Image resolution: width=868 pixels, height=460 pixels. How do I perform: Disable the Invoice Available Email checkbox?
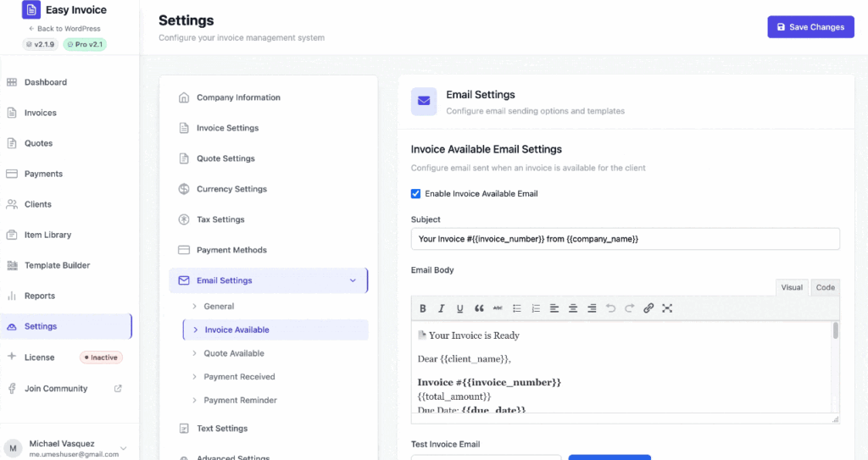point(416,194)
